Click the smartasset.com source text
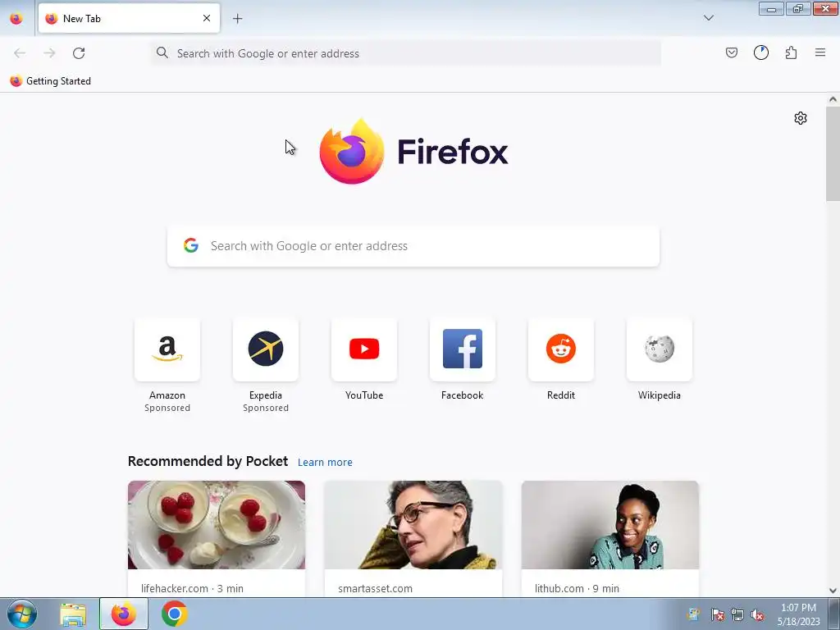The height and width of the screenshot is (630, 840). 375,588
